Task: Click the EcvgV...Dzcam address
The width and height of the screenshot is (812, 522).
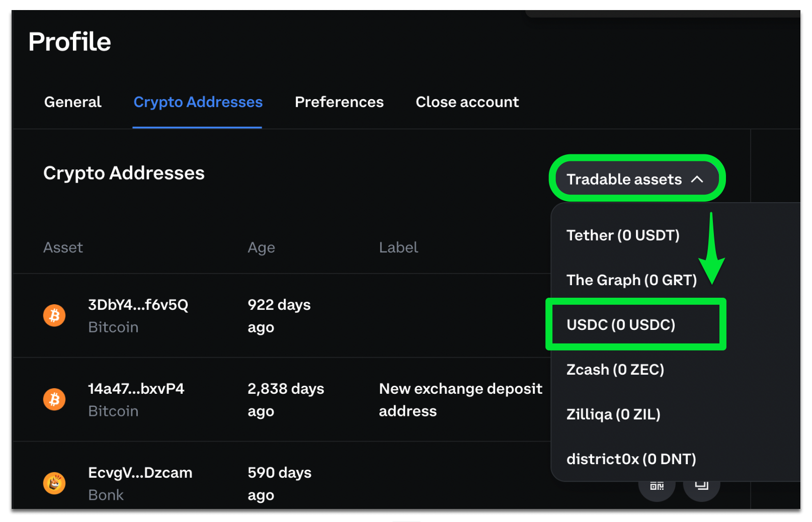Action: tap(140, 472)
